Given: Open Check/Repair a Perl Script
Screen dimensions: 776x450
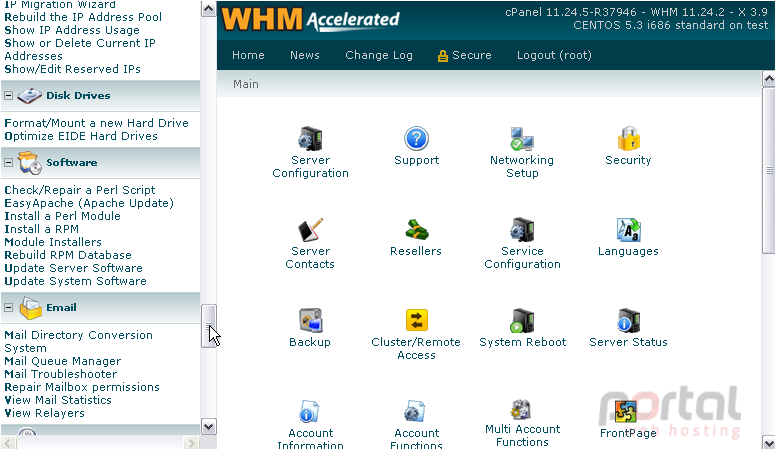Looking at the screenshot, I should point(80,190).
